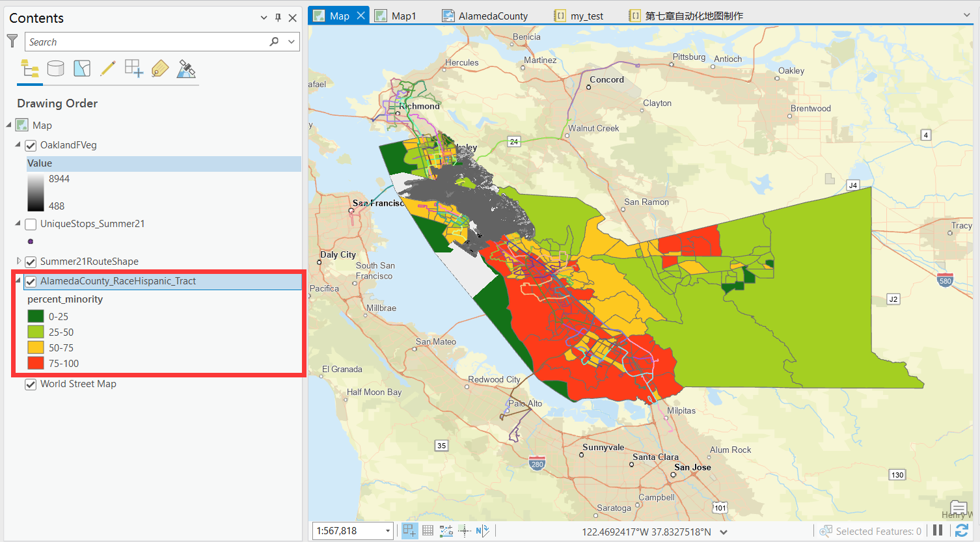Close the Contents pane

tap(293, 18)
